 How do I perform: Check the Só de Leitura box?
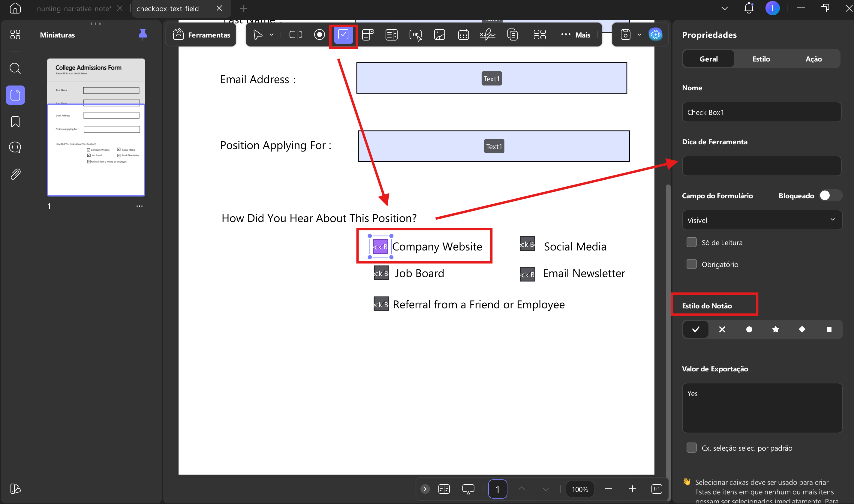691,242
